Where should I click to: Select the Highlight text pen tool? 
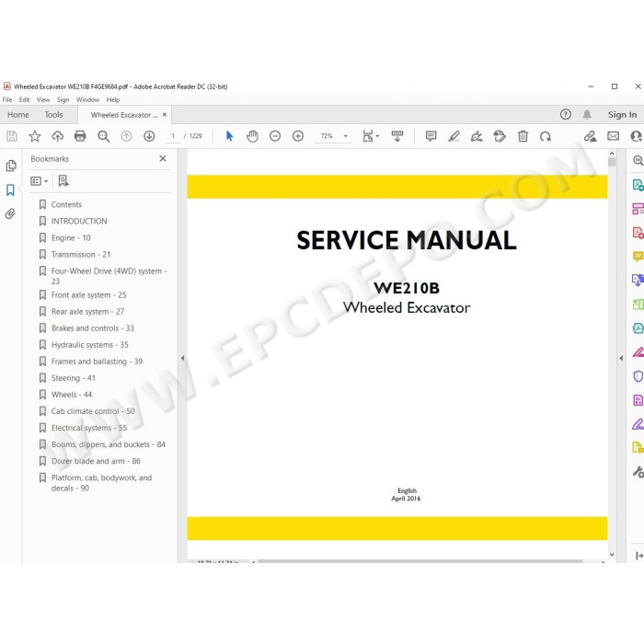454,136
